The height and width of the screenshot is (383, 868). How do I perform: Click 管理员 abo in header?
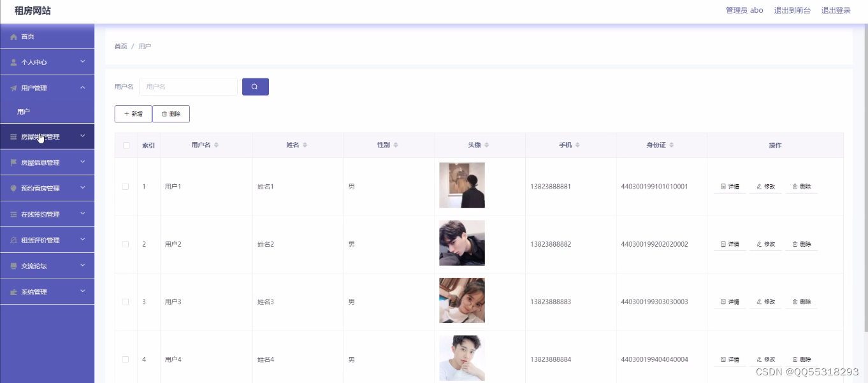pyautogui.click(x=744, y=10)
